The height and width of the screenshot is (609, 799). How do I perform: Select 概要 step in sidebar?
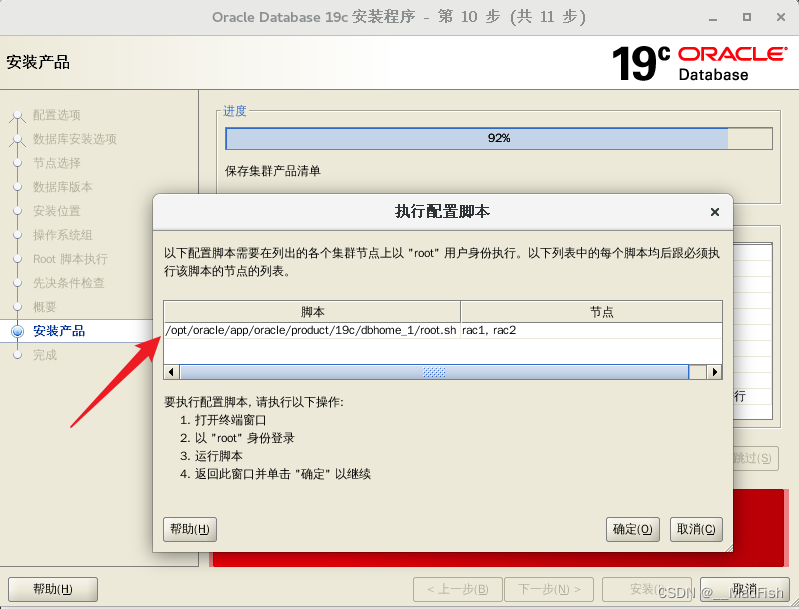[44, 307]
